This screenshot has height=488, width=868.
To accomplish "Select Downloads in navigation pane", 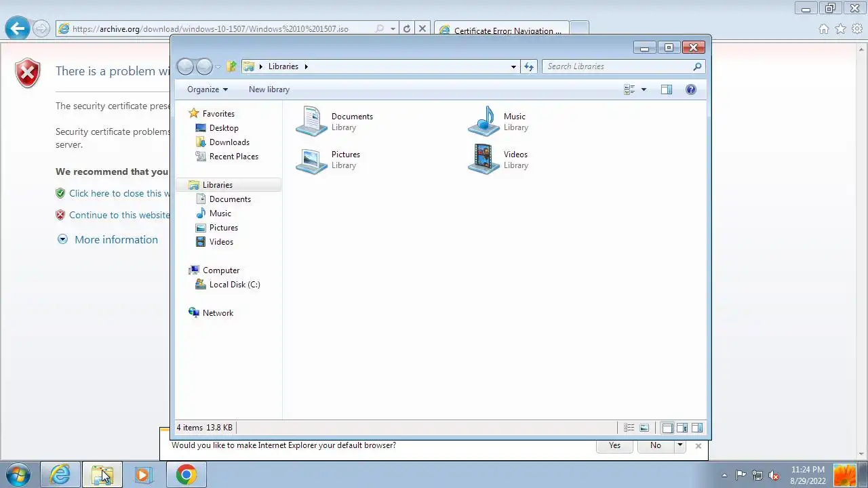I will (x=229, y=142).
